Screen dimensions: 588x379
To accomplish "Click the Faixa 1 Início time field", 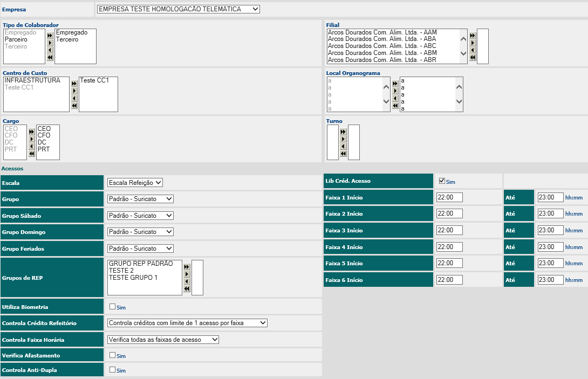I will [449, 197].
